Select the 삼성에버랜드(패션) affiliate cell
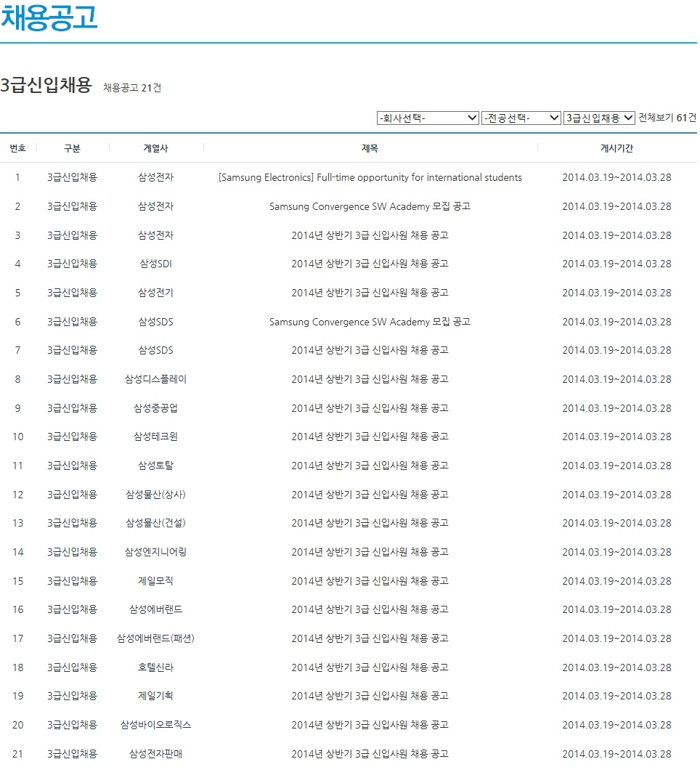 (155, 638)
